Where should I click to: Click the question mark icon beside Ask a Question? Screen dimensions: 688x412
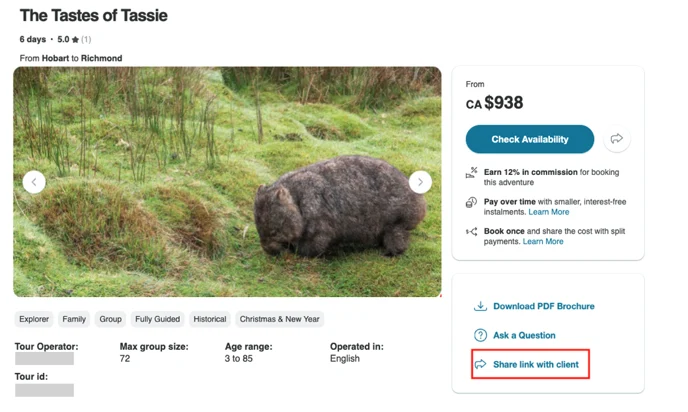(480, 335)
